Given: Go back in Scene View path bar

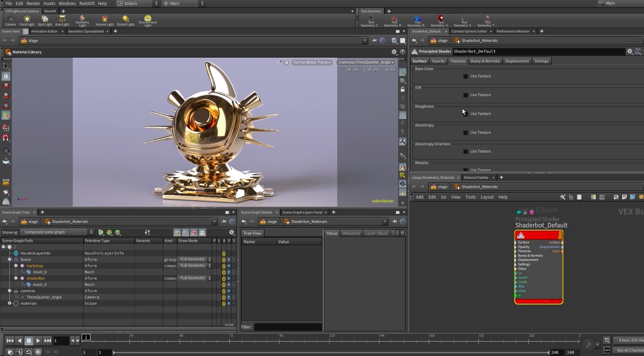Looking at the screenshot, I should point(5,40).
